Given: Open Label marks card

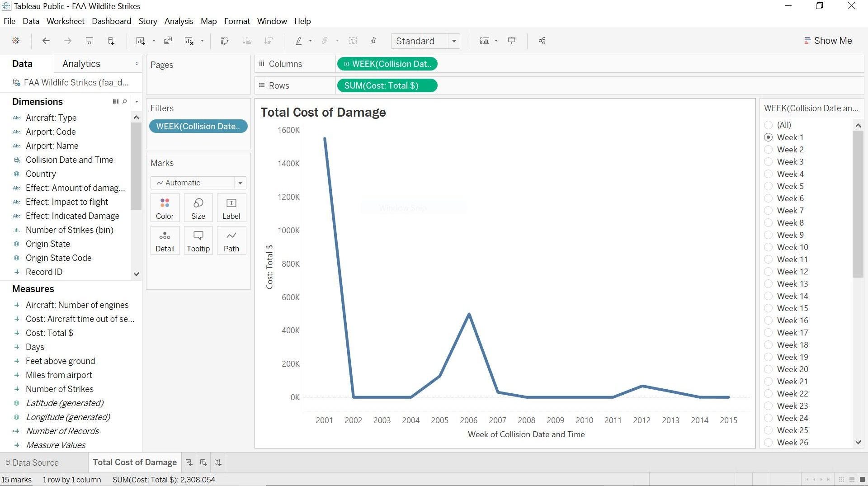Looking at the screenshot, I should (231, 208).
